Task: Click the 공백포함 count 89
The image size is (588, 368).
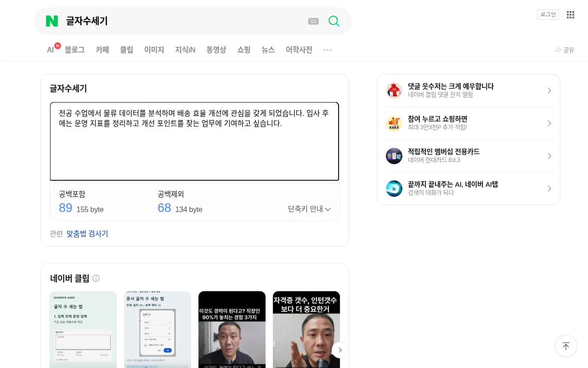Action: click(66, 208)
